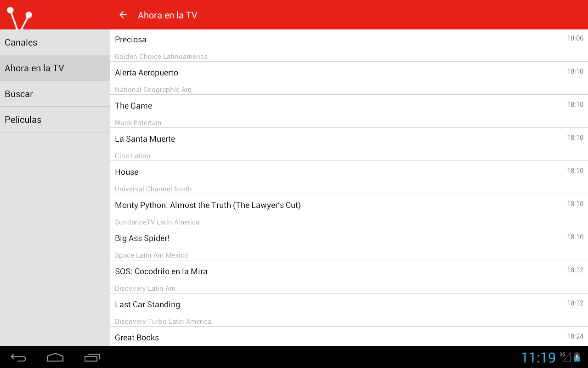The width and height of the screenshot is (588, 368).
Task: Tap the 'Ahora en la TV' header title
Action: (167, 15)
